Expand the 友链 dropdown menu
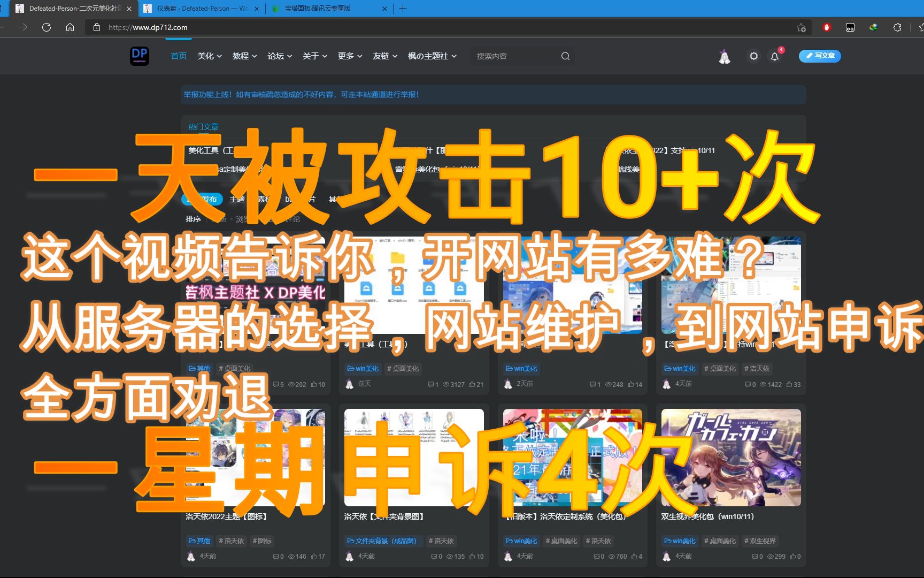This screenshot has width=924, height=578. coord(386,56)
